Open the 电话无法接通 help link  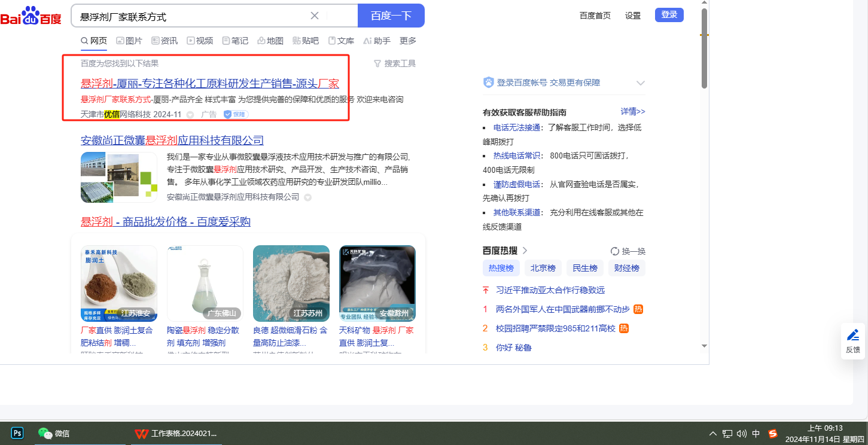coord(517,127)
